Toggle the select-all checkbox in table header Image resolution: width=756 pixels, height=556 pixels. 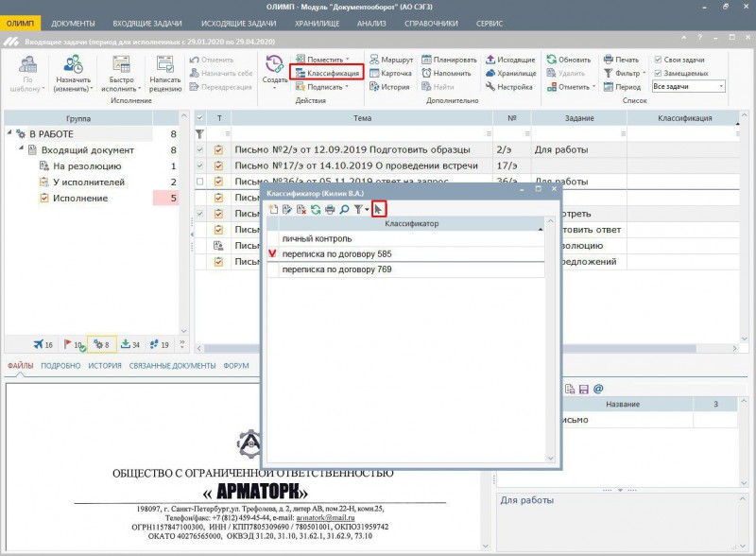point(199,118)
